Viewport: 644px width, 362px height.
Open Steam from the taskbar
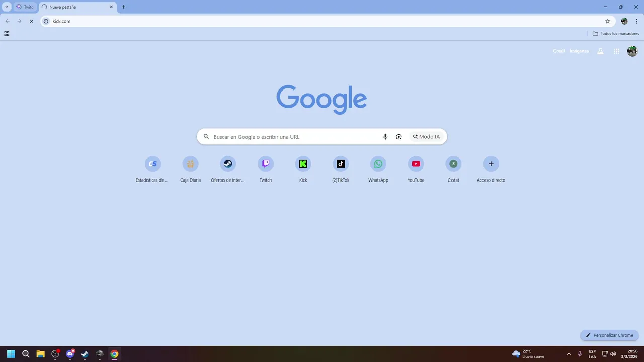coord(85,354)
